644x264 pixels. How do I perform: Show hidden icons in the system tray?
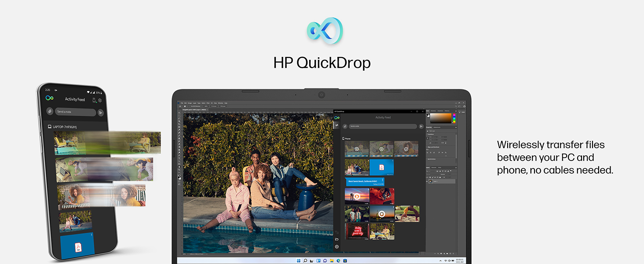(440, 260)
